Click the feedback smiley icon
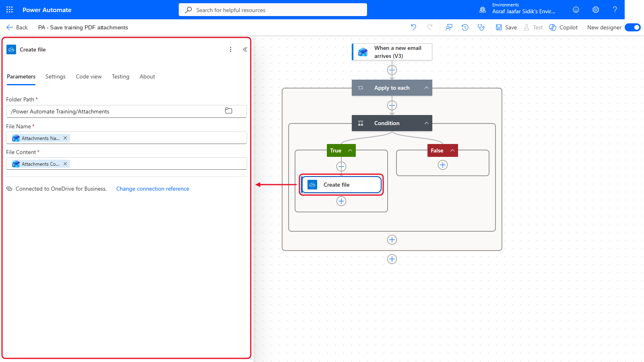The width and height of the screenshot is (644, 362). pos(576,10)
